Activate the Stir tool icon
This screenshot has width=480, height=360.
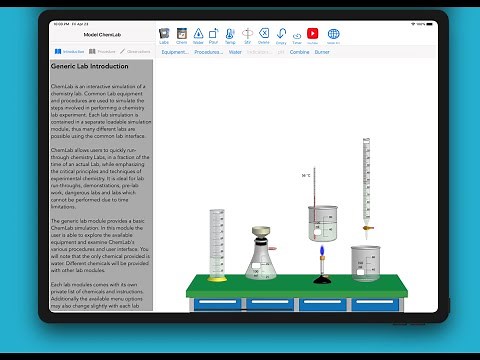tap(247, 36)
